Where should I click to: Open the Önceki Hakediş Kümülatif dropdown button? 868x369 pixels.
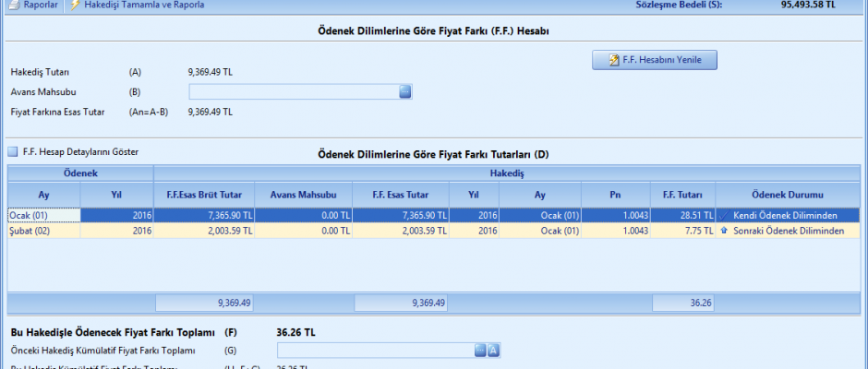(480, 350)
